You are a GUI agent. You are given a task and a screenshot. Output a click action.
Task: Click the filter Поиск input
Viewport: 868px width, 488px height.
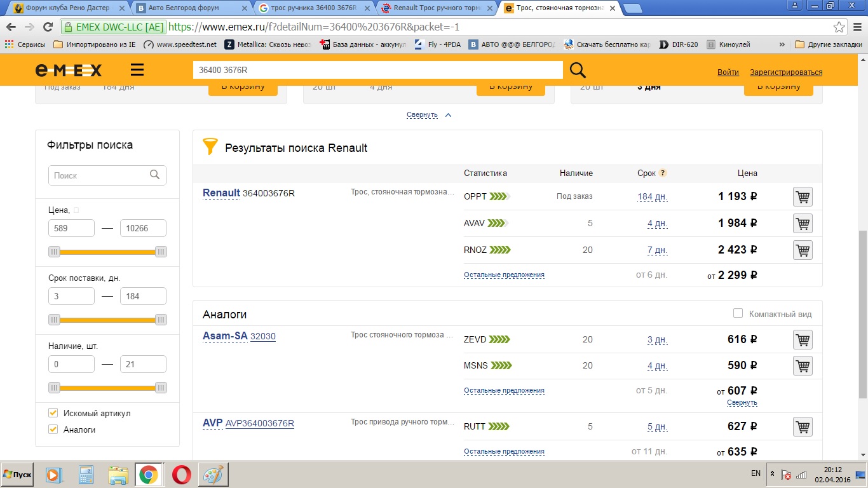(107, 175)
